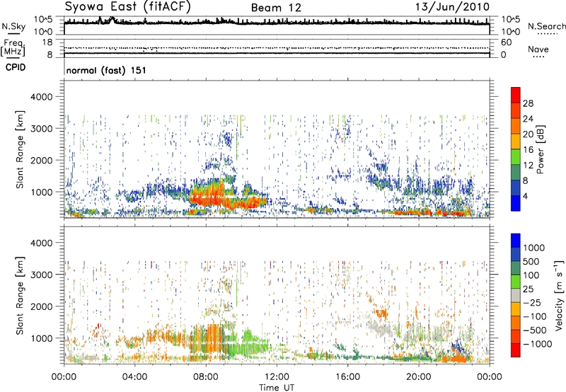Viewport: 566px width, 392px height.
Task: Select '20' on the Power colorbar
Action: click(528, 134)
